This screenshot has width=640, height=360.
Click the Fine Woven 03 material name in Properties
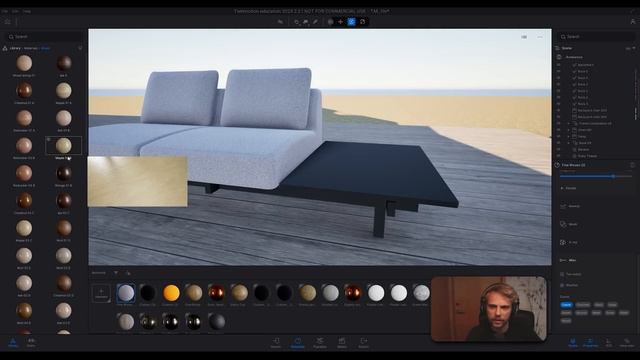[x=573, y=165]
